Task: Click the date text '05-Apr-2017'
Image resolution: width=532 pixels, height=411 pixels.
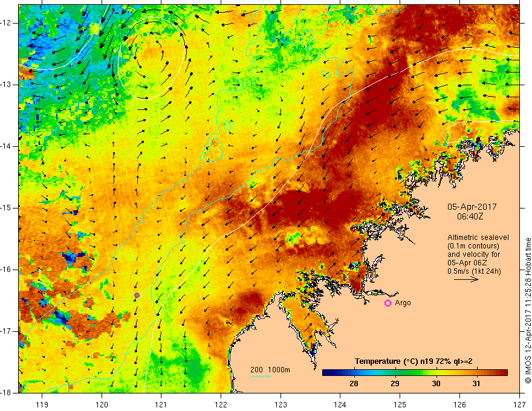Action: [472, 207]
